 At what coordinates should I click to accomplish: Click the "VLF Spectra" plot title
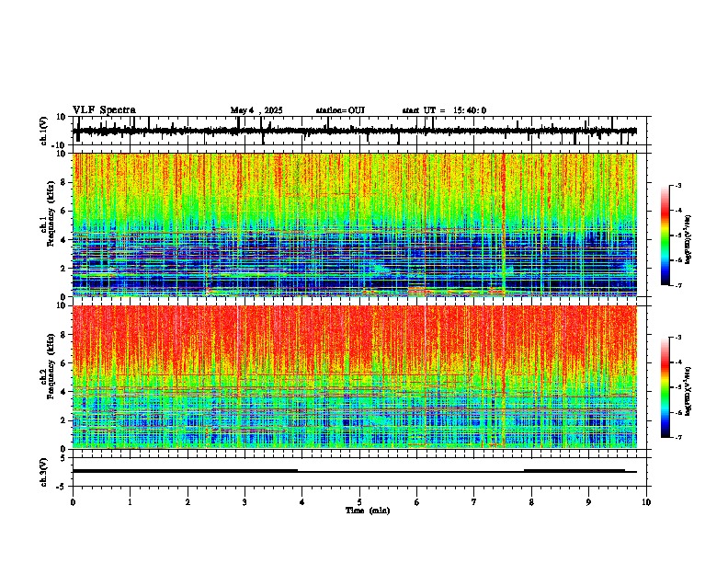tap(104, 110)
